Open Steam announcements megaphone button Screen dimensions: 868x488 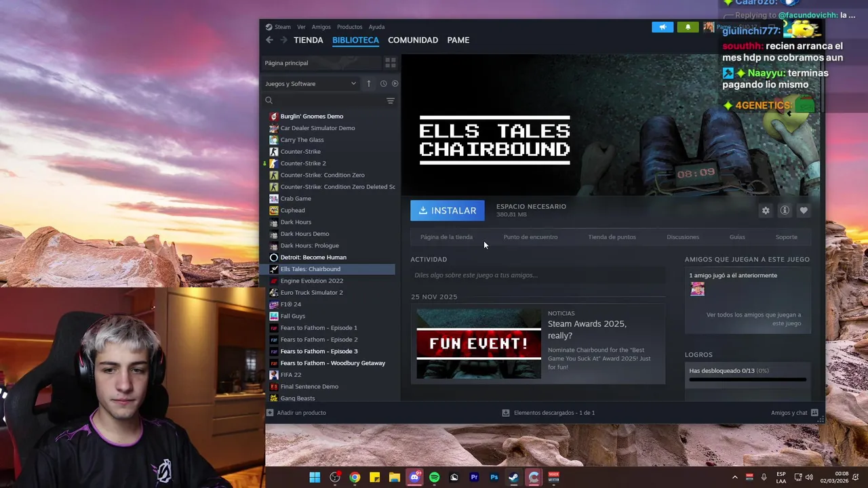click(x=663, y=27)
